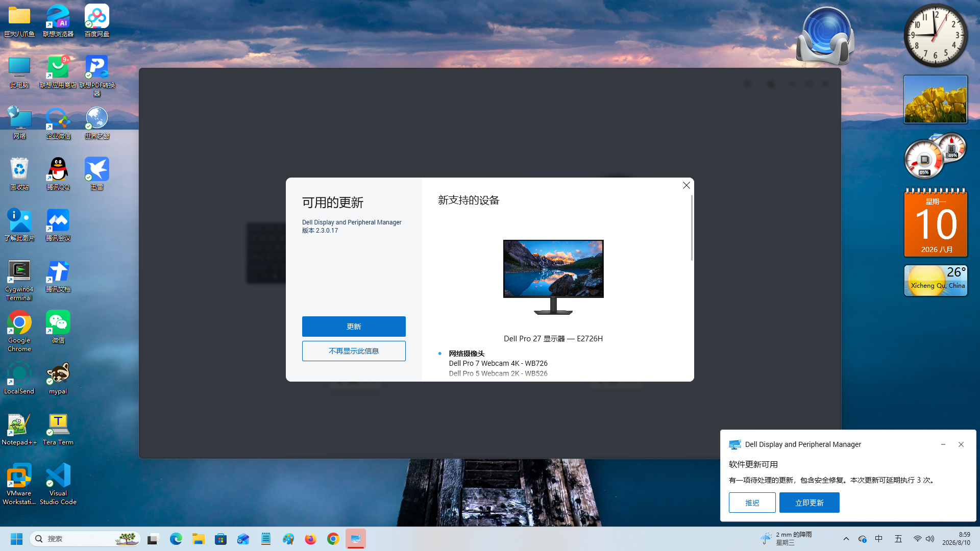Dismiss the 软件更新可用 notification with its X
The height and width of the screenshot is (551, 980).
point(961,444)
